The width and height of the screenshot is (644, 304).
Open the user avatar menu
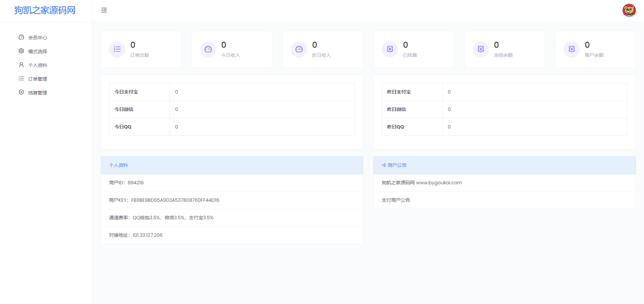pos(629,10)
